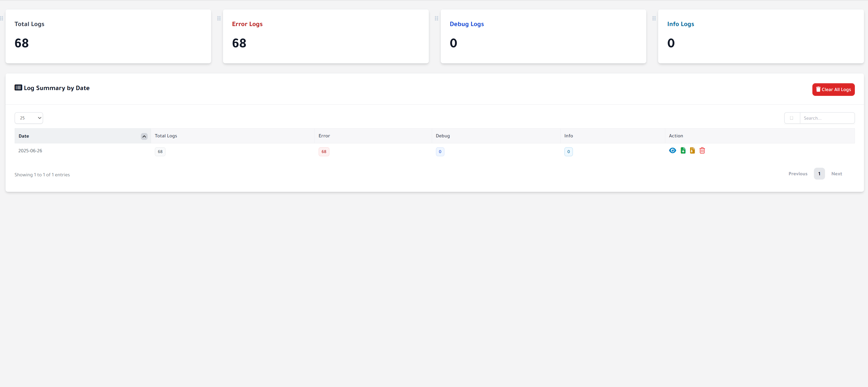Sort table by Debug column header

click(442, 136)
